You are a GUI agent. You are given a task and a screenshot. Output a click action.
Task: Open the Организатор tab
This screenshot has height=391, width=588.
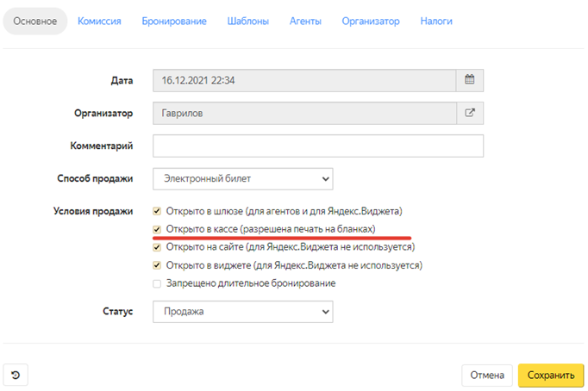[x=371, y=21]
